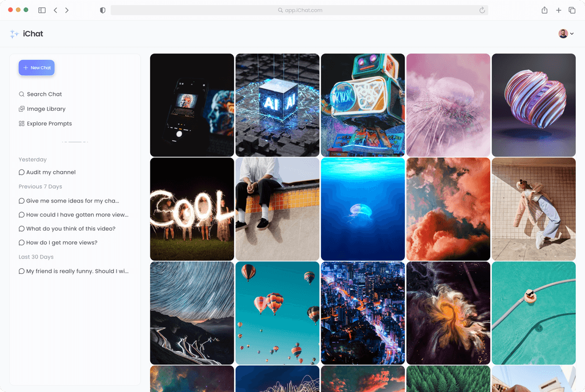Open 'How could I have gotten more view...' chat
This screenshot has width=585, height=392.
point(74,215)
